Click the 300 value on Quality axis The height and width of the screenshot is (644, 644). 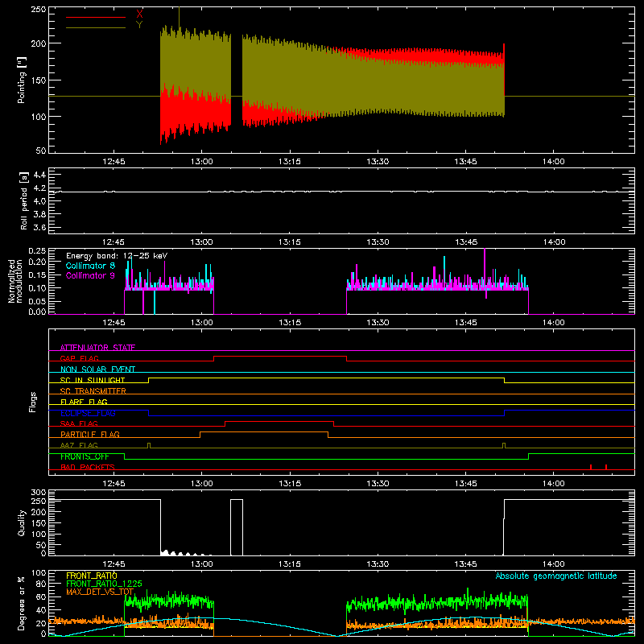[39, 493]
